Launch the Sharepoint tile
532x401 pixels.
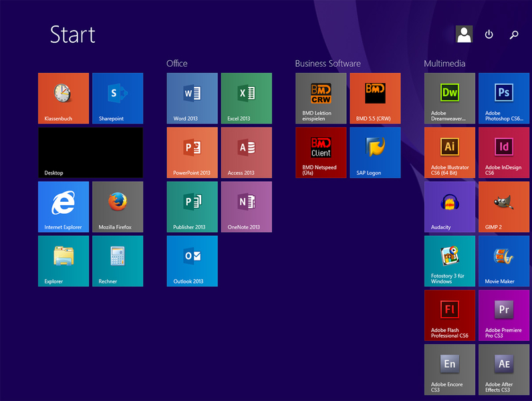[118, 98]
